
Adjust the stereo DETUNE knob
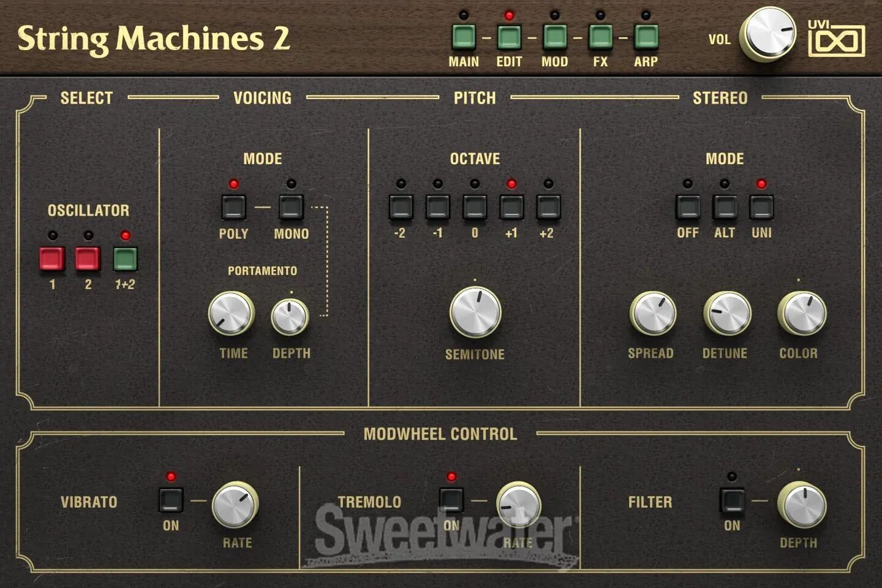point(727,313)
